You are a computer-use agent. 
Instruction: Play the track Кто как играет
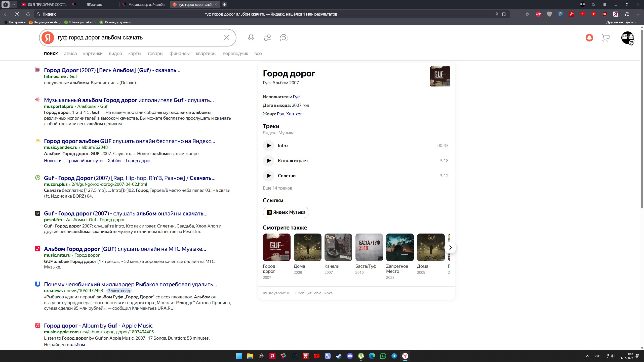pos(268,161)
